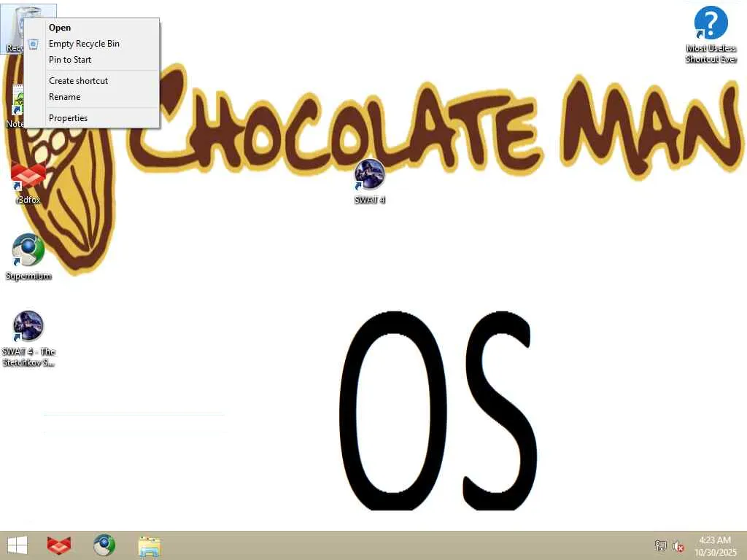Select the partially hidden Notepad++ shortcut icon

[18, 106]
